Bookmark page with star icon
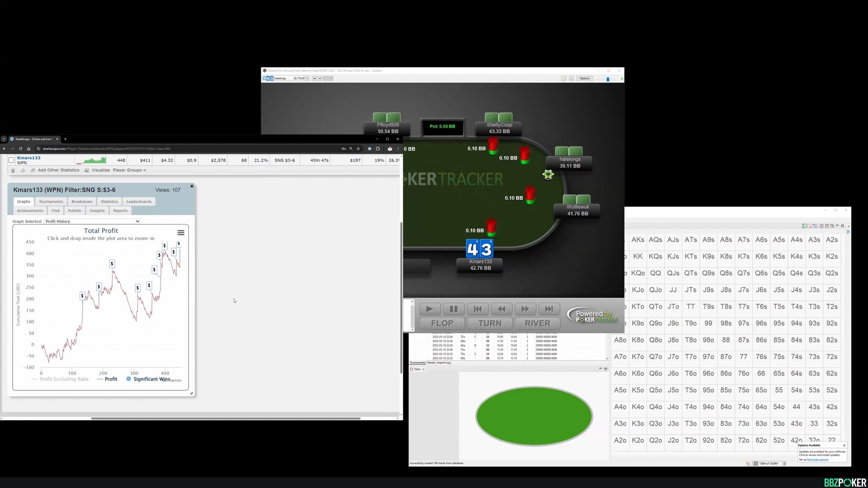 pos(358,149)
